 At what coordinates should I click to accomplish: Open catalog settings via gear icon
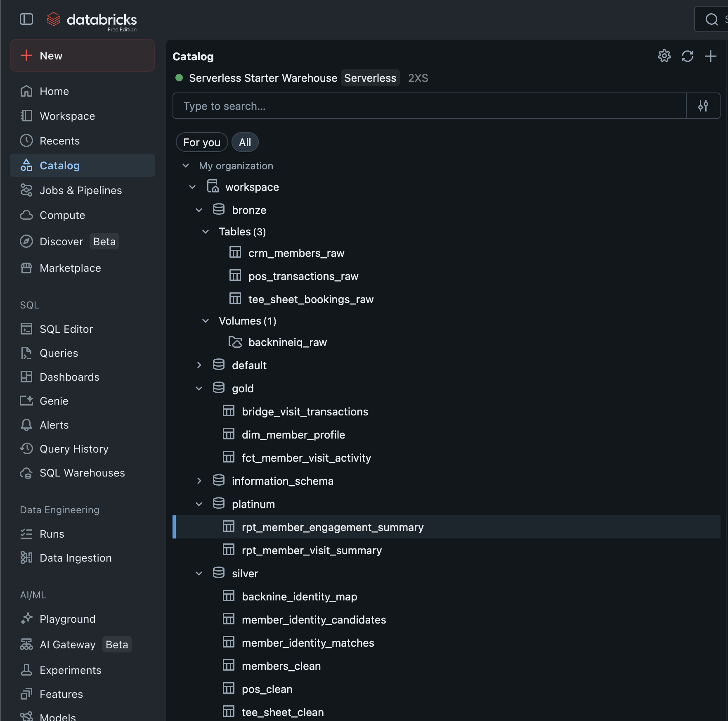point(664,56)
